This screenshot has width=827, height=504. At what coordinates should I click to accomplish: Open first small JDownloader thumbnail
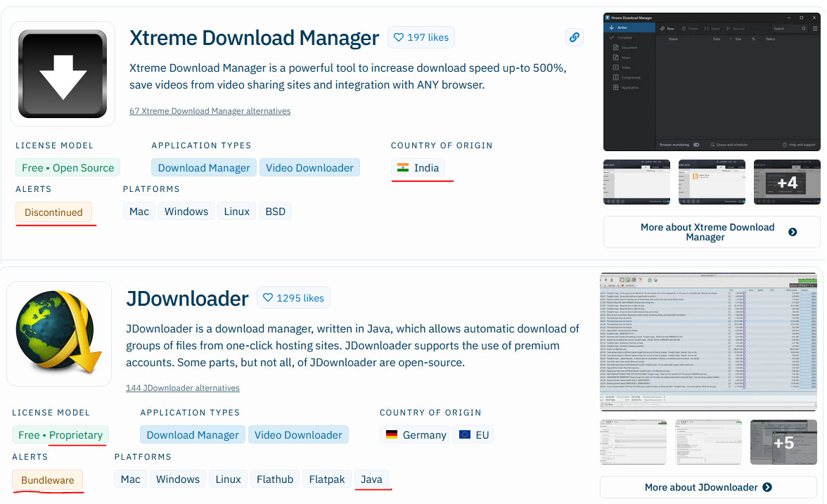tap(634, 442)
